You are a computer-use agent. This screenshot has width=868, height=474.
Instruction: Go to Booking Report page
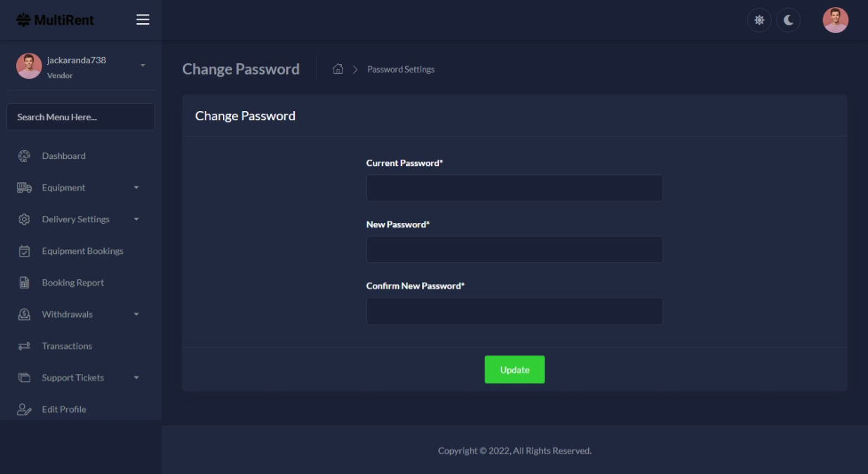(x=72, y=283)
